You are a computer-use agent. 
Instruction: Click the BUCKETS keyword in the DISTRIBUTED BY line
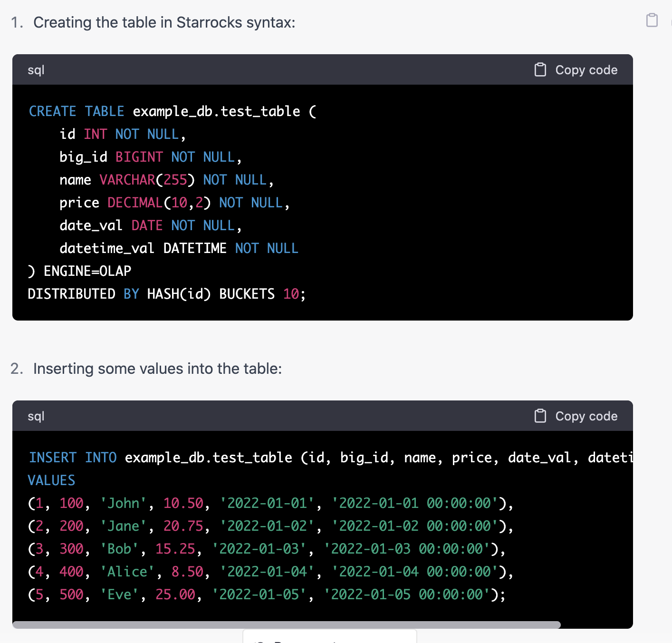click(x=247, y=294)
